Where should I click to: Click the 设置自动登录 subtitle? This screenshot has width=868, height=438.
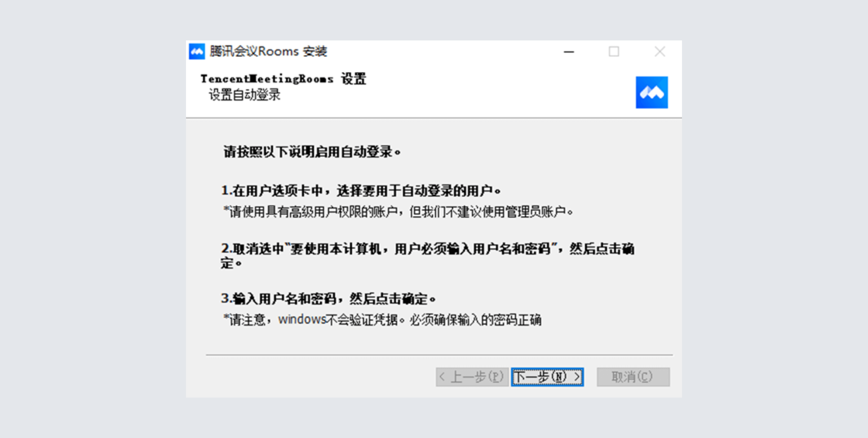pyautogui.click(x=245, y=95)
